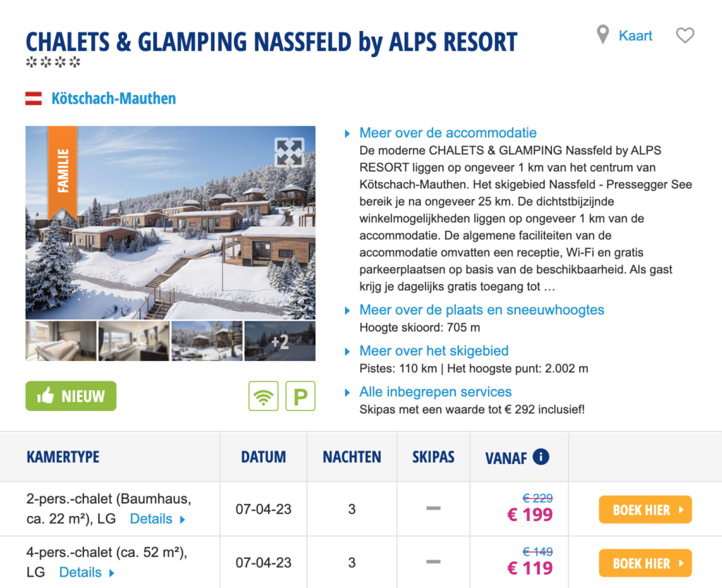Click the orange Familie ribbon
The height and width of the screenshot is (588, 722).
tap(62, 173)
